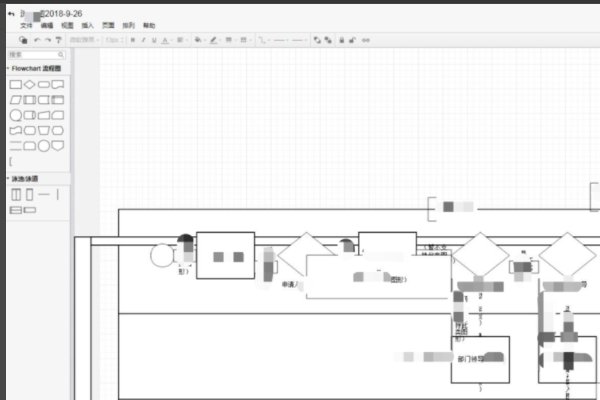The width and height of the screenshot is (600, 400).
Task: Select the rectangle process shape
Action: (x=16, y=85)
